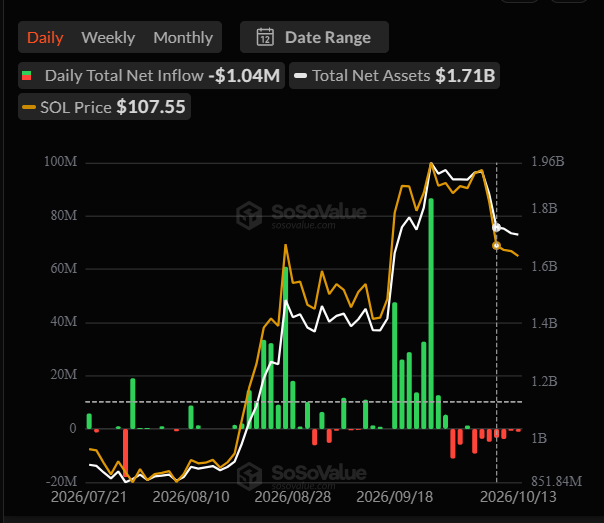
Task: Toggle the Total Net Assets legend
Action: [394, 75]
